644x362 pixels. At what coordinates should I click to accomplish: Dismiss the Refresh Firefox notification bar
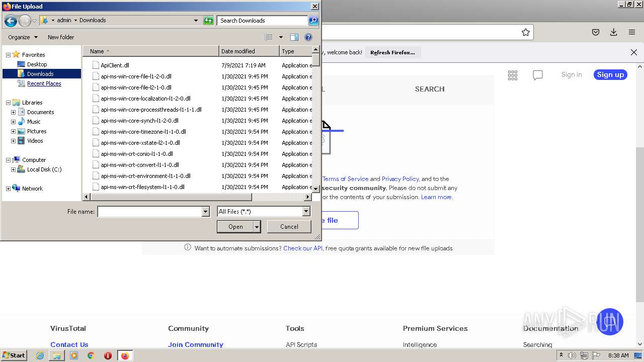point(634,52)
